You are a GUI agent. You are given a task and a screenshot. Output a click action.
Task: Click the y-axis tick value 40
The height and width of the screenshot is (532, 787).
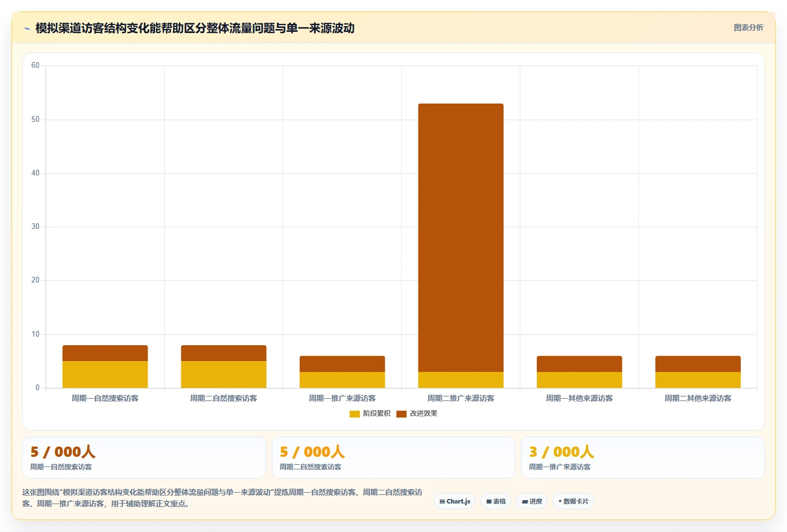[x=35, y=173]
